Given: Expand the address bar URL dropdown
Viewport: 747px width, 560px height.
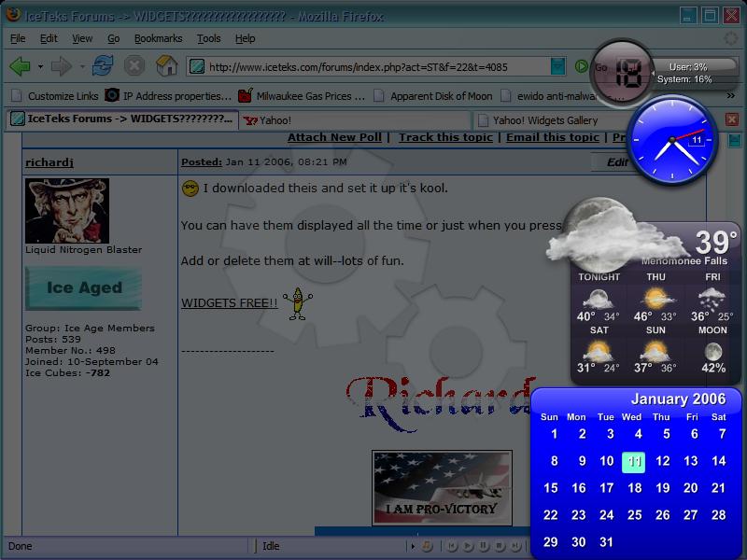Looking at the screenshot, I should pyautogui.click(x=557, y=66).
